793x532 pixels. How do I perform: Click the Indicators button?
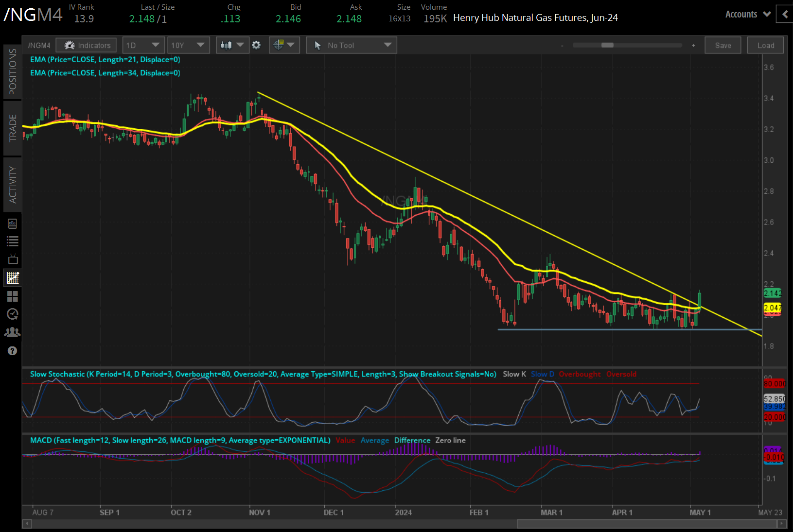point(86,45)
